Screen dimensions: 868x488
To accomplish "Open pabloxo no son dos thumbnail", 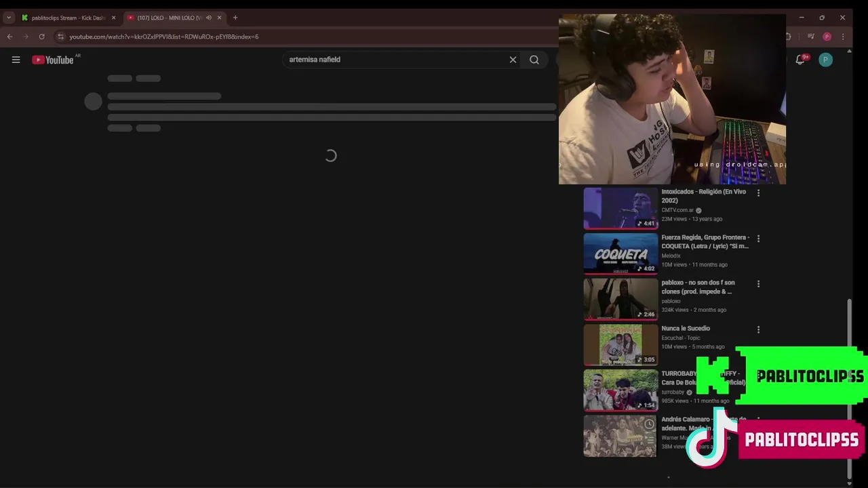I will [x=620, y=300].
